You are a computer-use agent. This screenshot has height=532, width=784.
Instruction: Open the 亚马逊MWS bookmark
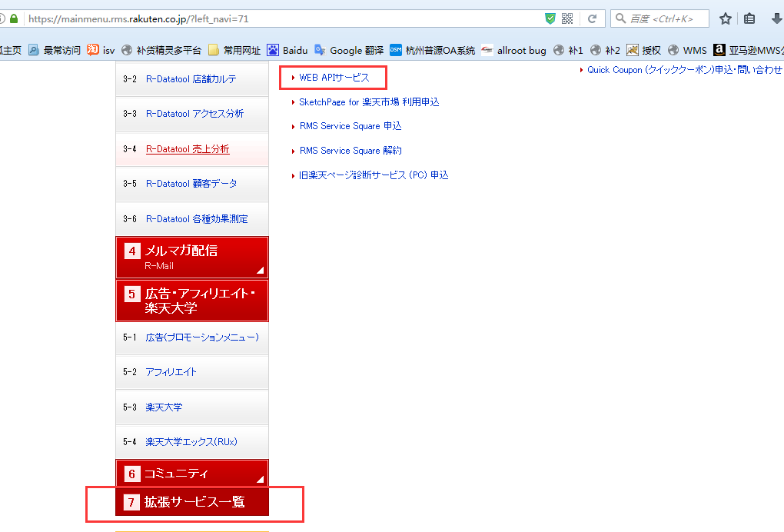[749, 50]
